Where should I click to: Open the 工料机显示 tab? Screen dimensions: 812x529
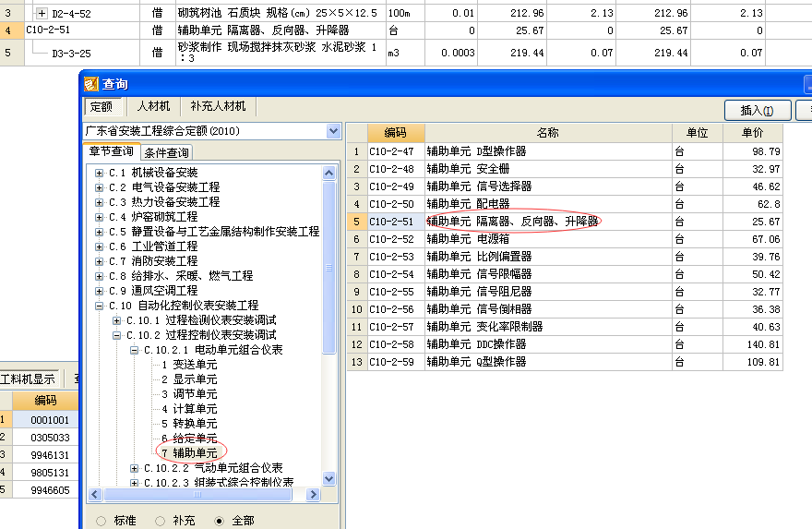(x=28, y=379)
